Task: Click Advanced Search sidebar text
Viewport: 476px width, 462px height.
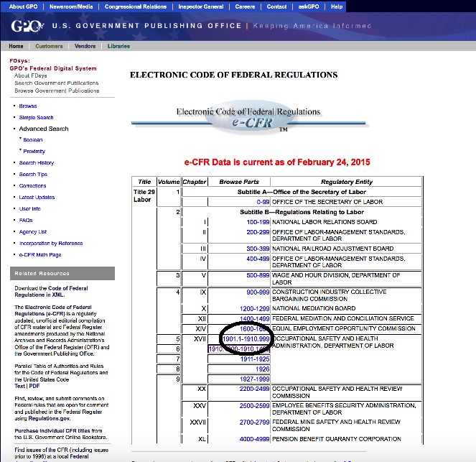Action: tap(44, 129)
